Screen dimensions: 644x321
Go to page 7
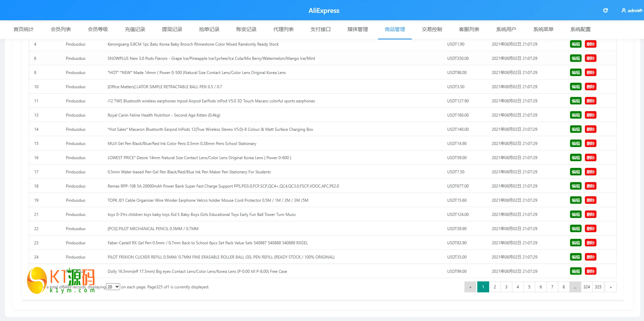552,287
